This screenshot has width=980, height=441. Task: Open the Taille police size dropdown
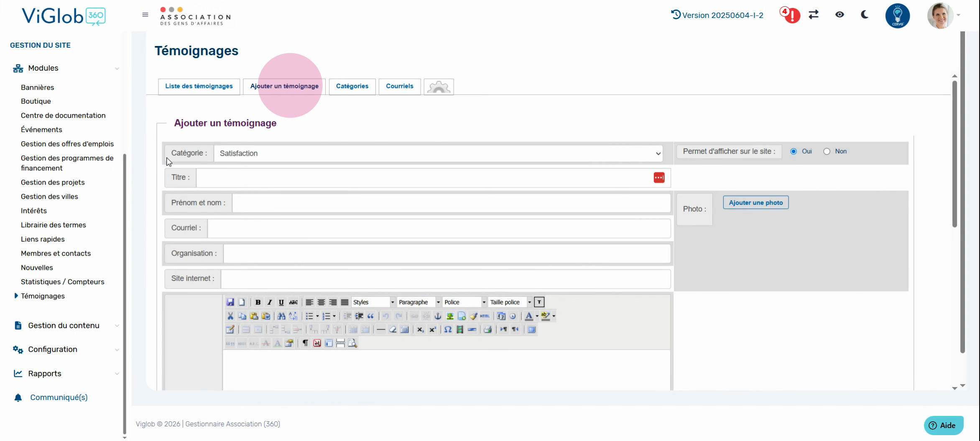coord(510,302)
